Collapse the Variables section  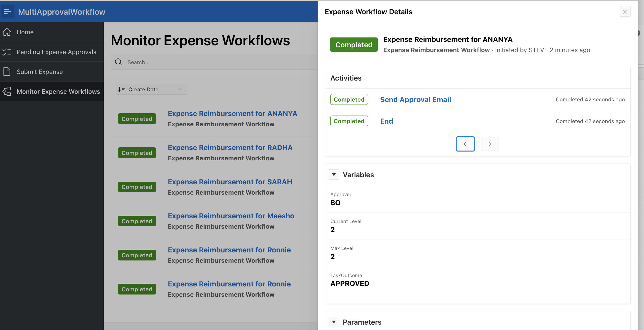334,175
